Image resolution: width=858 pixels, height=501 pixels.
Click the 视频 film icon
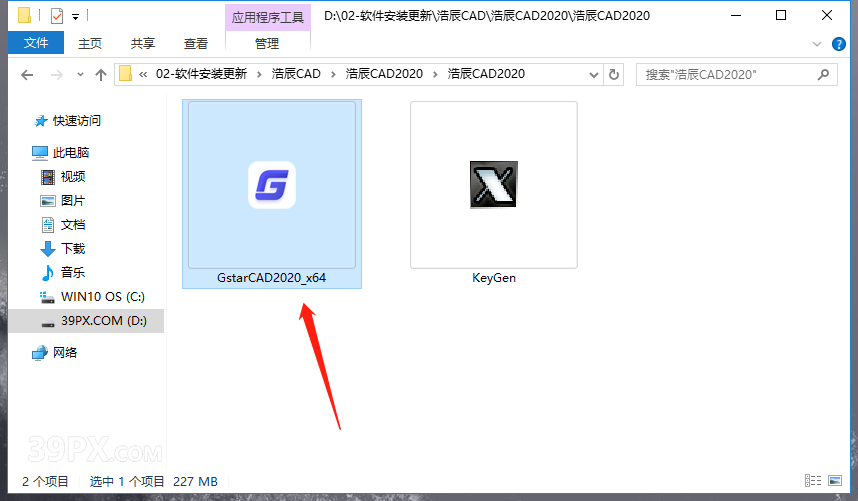(x=48, y=177)
